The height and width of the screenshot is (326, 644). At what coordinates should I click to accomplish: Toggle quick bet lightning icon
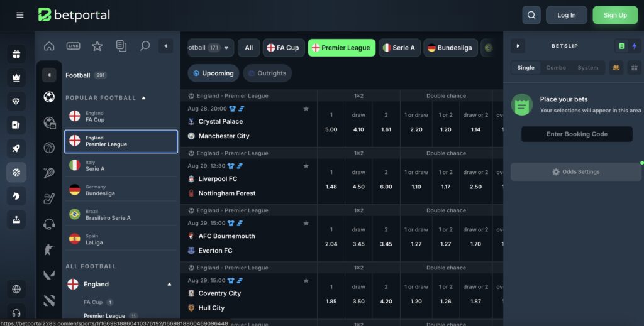coord(634,46)
